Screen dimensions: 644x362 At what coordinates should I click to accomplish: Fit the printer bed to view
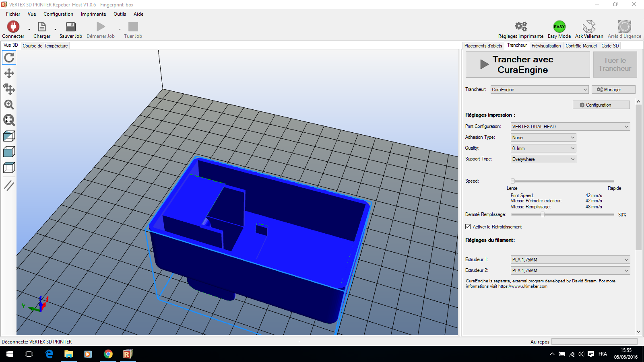pyautogui.click(x=9, y=120)
